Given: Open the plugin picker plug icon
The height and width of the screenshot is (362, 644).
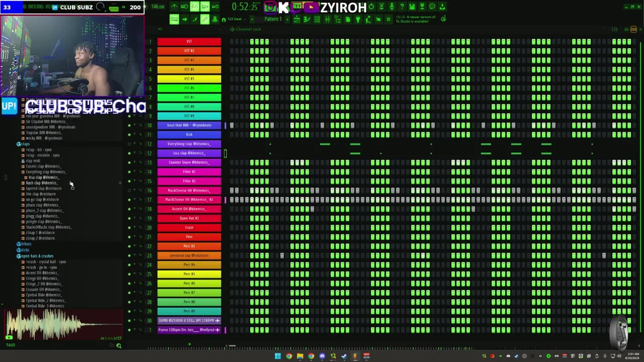Looking at the screenshot, I should (x=358, y=19).
